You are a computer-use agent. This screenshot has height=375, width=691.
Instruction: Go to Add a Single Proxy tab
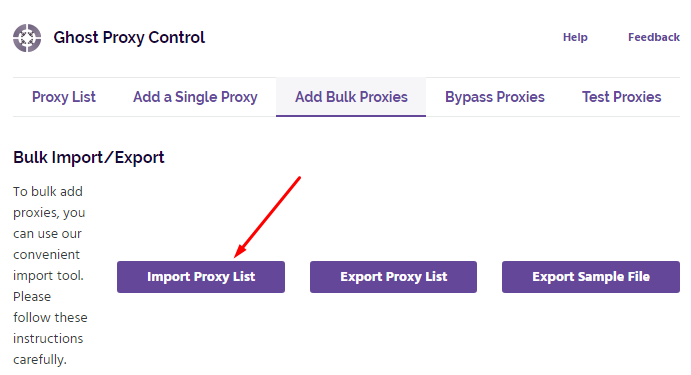(x=195, y=97)
